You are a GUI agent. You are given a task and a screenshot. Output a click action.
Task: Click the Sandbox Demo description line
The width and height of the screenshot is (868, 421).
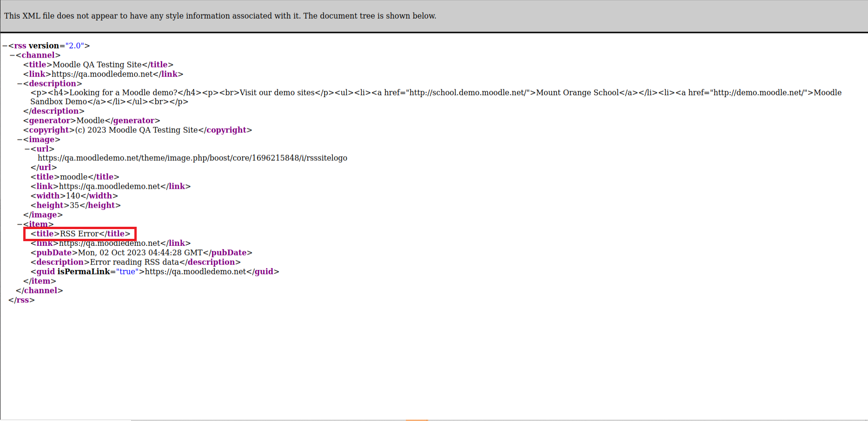pos(109,102)
